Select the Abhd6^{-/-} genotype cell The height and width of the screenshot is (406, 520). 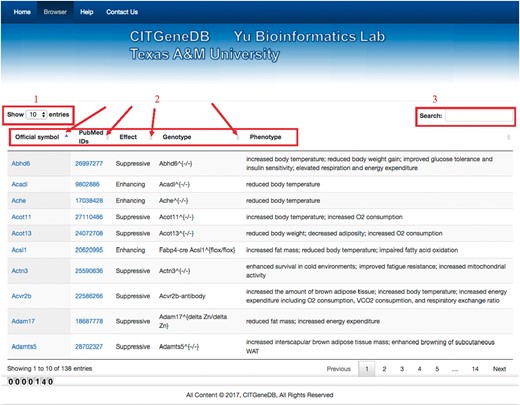[176, 164]
